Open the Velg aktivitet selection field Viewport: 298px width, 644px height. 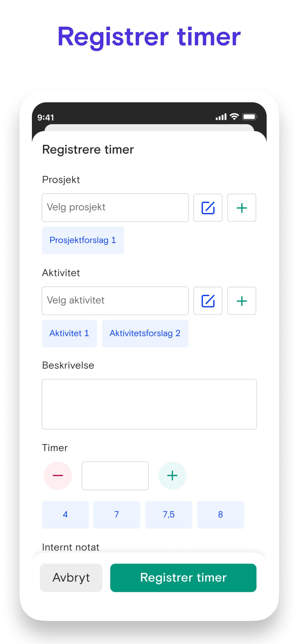115,301
